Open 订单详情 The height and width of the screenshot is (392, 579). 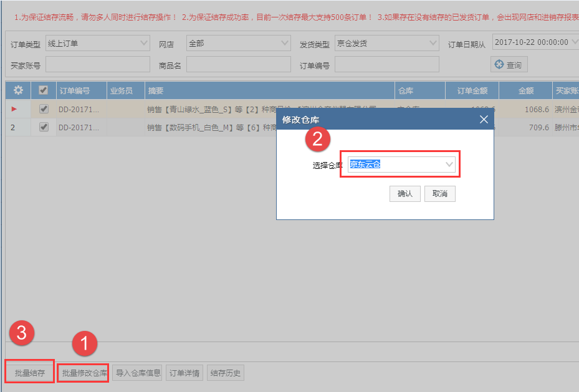click(184, 373)
